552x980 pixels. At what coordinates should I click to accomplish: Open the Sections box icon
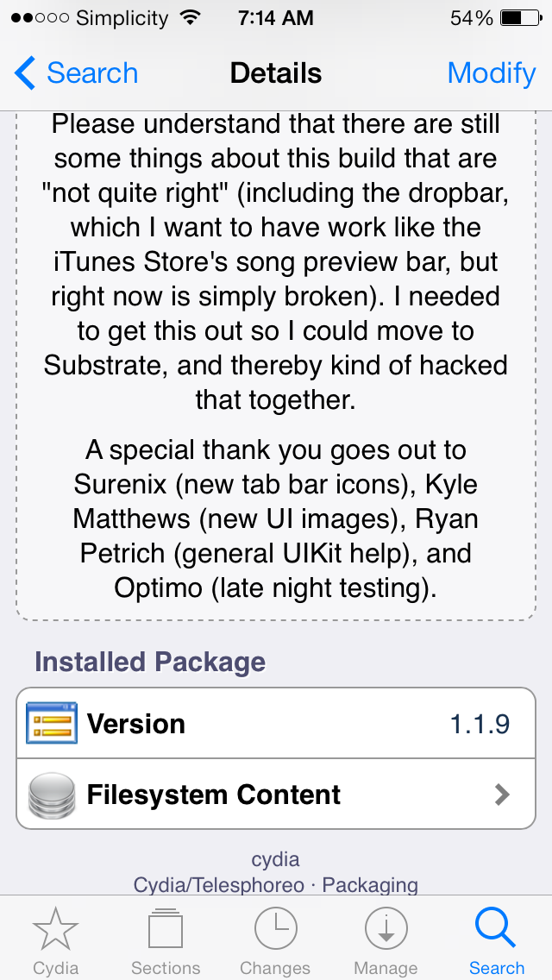(x=166, y=929)
